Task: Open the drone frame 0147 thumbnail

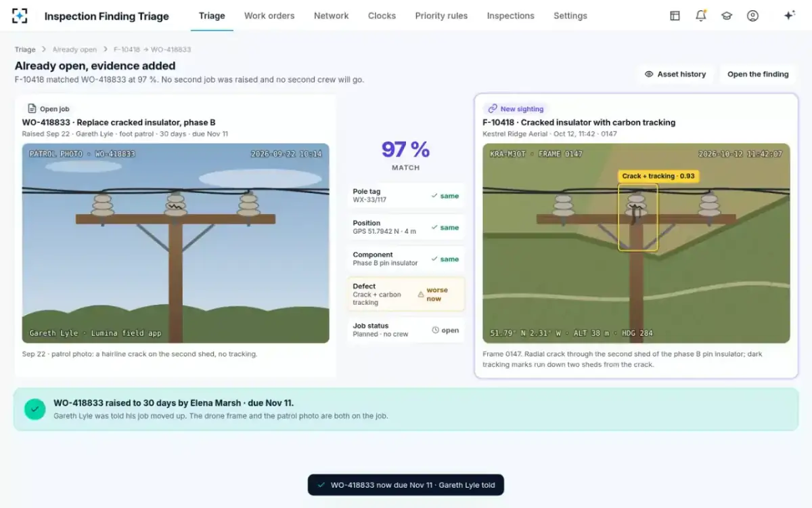Action: (636, 243)
